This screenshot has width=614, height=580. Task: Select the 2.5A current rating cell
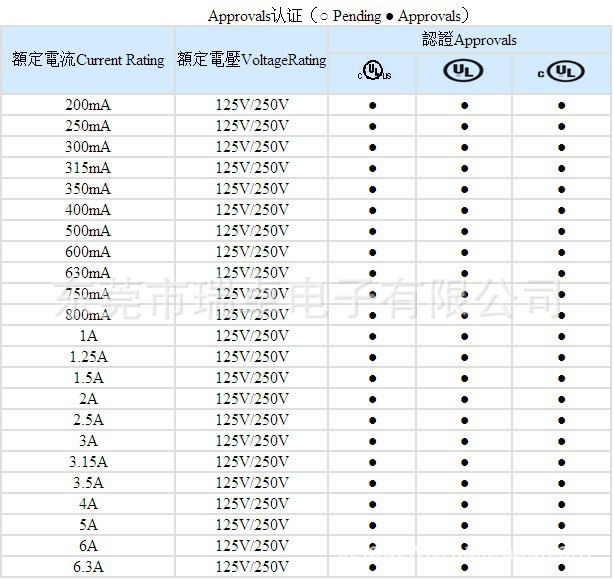88,420
